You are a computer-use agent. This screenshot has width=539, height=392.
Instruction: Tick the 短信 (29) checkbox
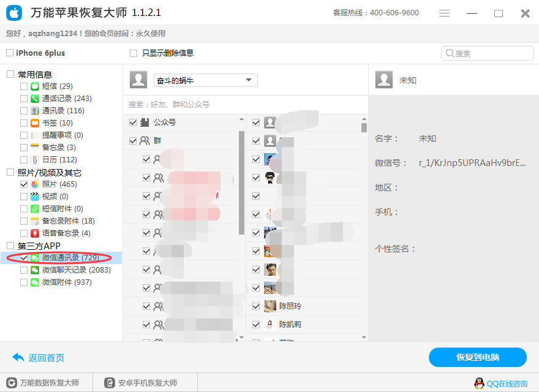click(x=24, y=86)
